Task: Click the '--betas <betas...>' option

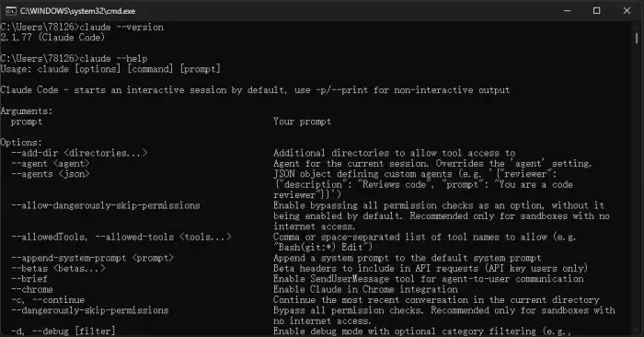Action: (58, 268)
